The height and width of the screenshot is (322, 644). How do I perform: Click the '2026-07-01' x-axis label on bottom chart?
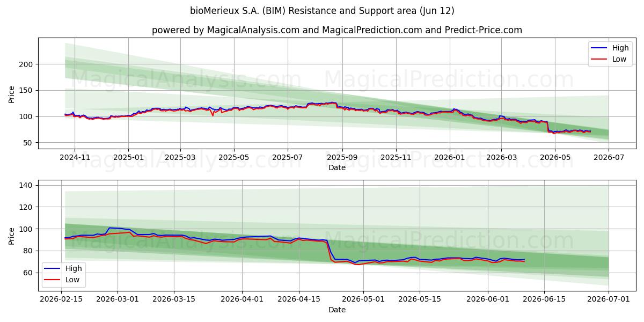coord(609,300)
